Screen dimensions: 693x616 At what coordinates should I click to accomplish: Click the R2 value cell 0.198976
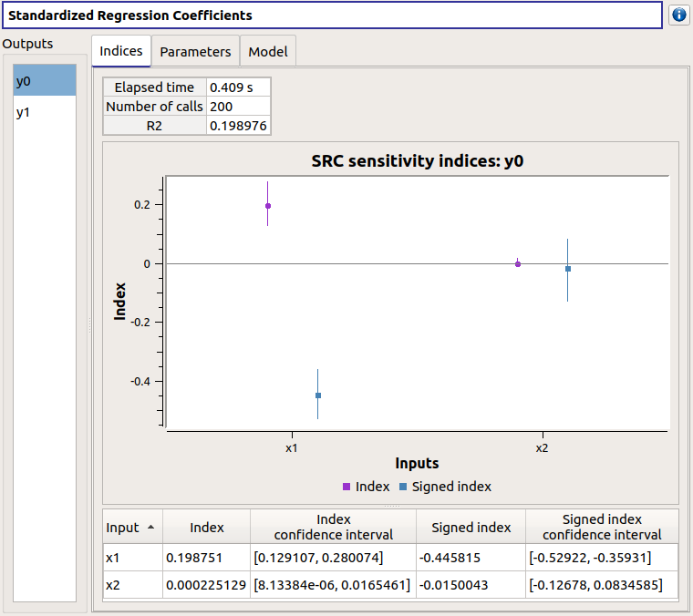pyautogui.click(x=238, y=126)
